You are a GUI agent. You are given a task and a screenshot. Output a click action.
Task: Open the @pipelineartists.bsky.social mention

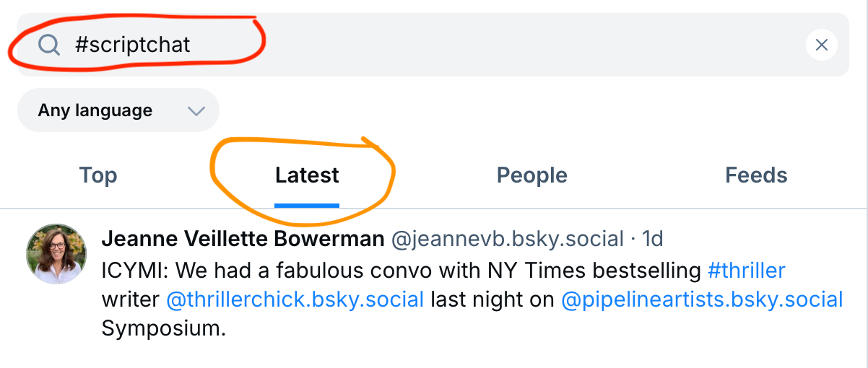(x=702, y=299)
